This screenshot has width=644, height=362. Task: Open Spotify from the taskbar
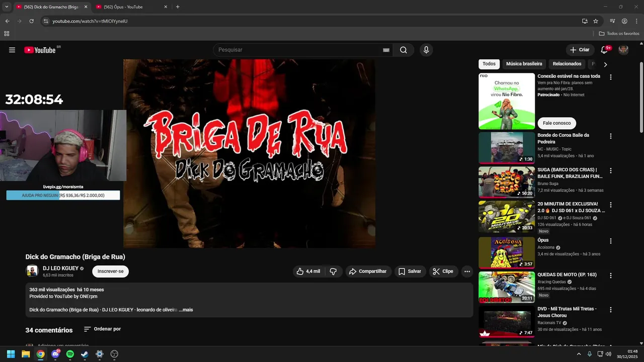point(70,354)
